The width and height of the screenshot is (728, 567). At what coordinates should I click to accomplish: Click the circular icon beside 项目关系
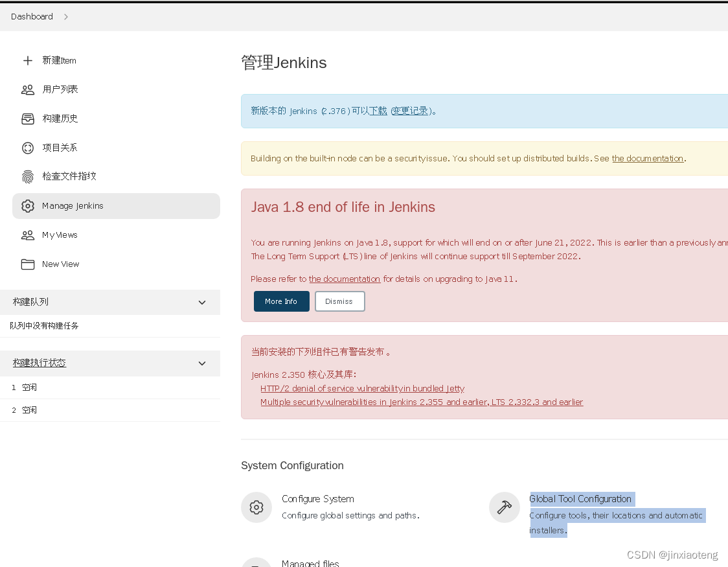coord(28,148)
